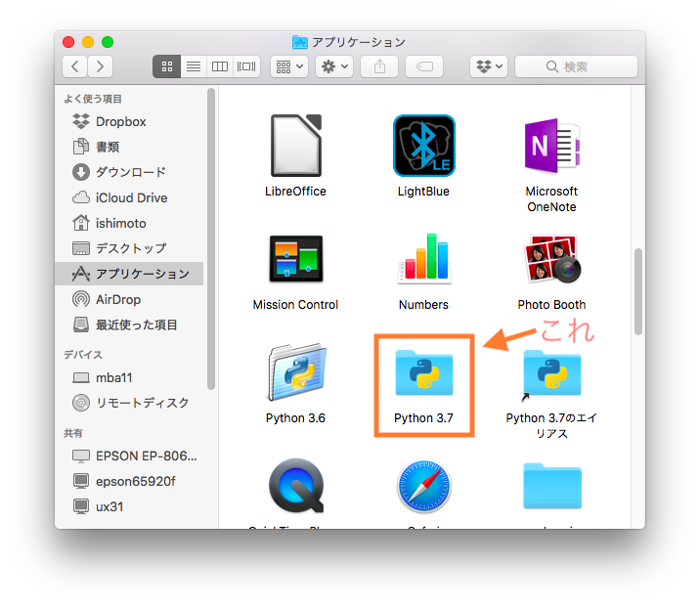Open iCloud Drive in the sidebar

click(x=129, y=197)
